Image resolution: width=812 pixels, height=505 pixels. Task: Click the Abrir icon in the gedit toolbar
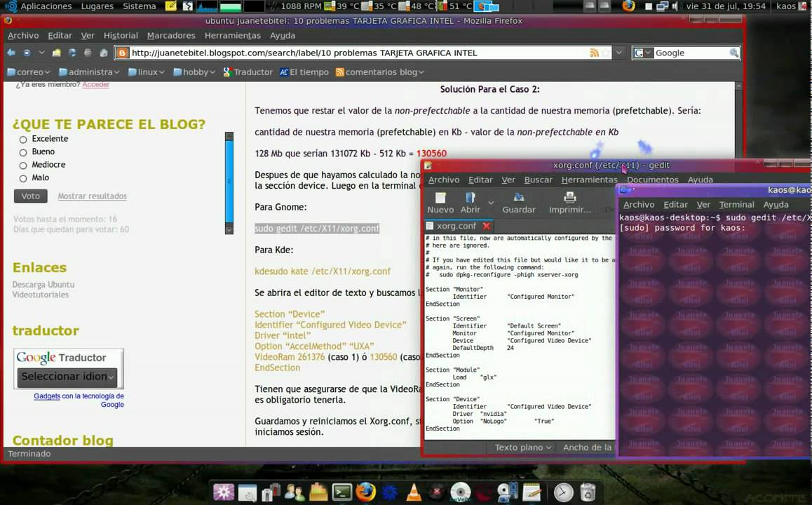[471, 202]
